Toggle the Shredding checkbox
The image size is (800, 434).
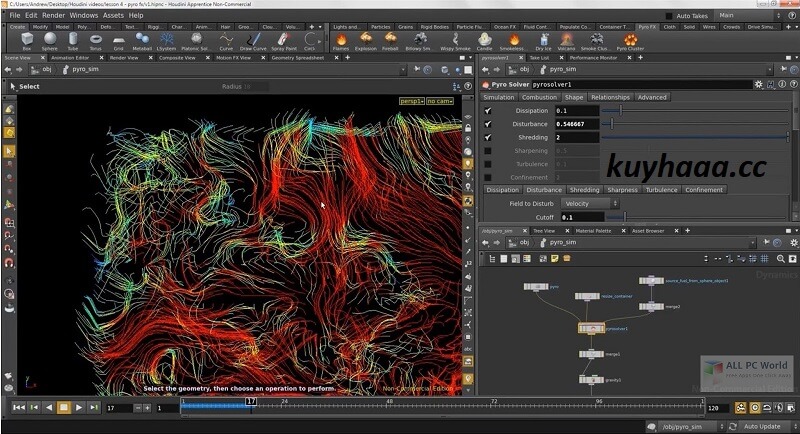tap(488, 137)
